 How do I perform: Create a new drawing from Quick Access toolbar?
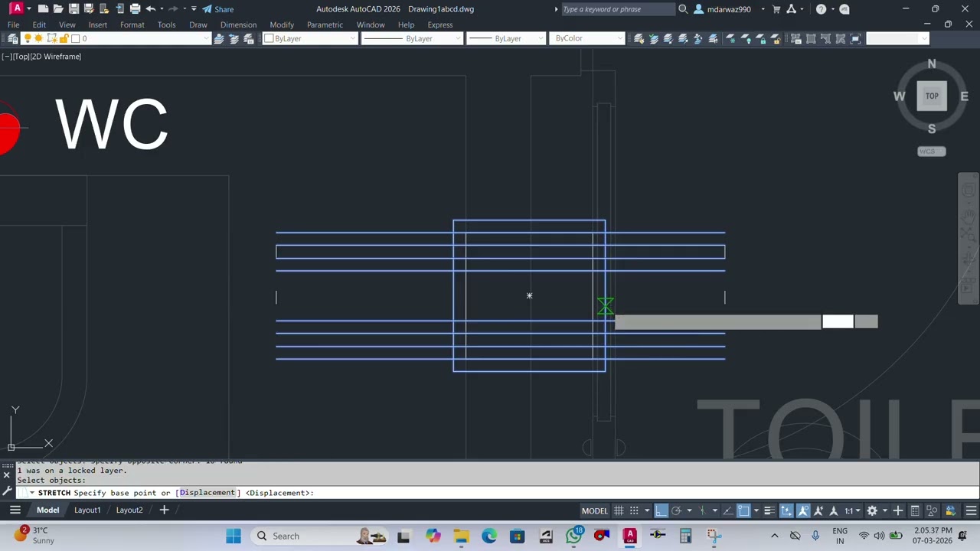(43, 8)
